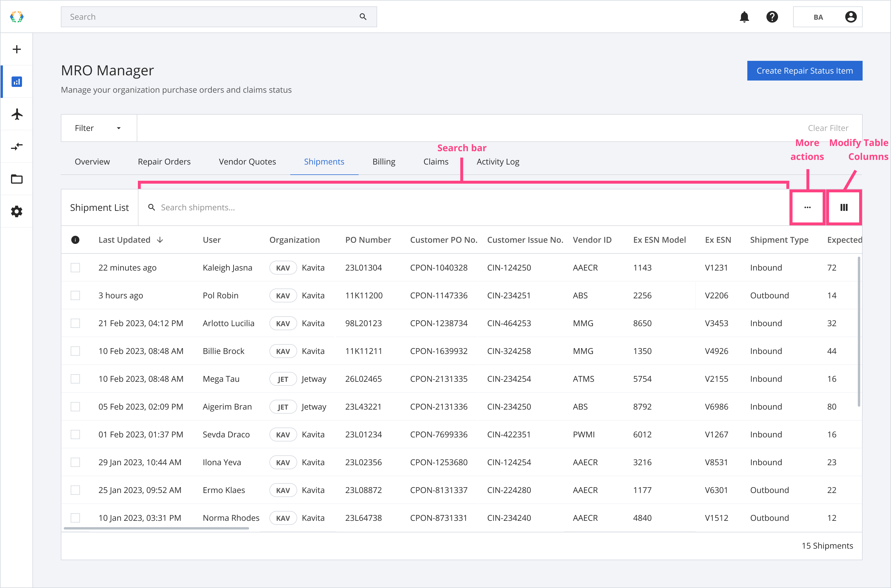This screenshot has height=588, width=891.
Task: Select checkbox for Sevda Draco shipment
Action: tap(75, 434)
